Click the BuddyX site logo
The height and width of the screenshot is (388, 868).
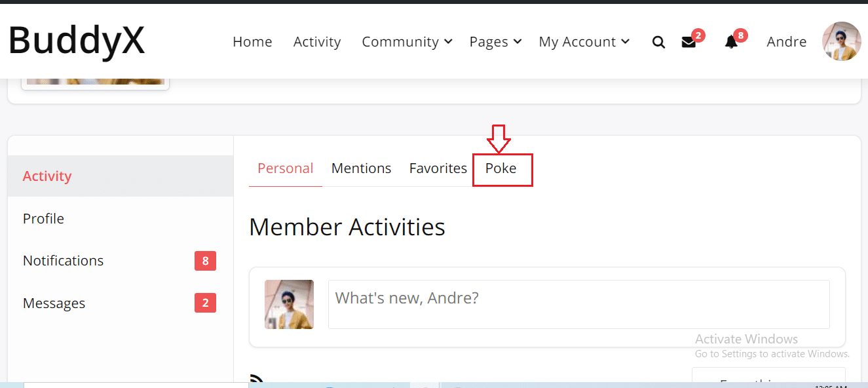click(77, 41)
